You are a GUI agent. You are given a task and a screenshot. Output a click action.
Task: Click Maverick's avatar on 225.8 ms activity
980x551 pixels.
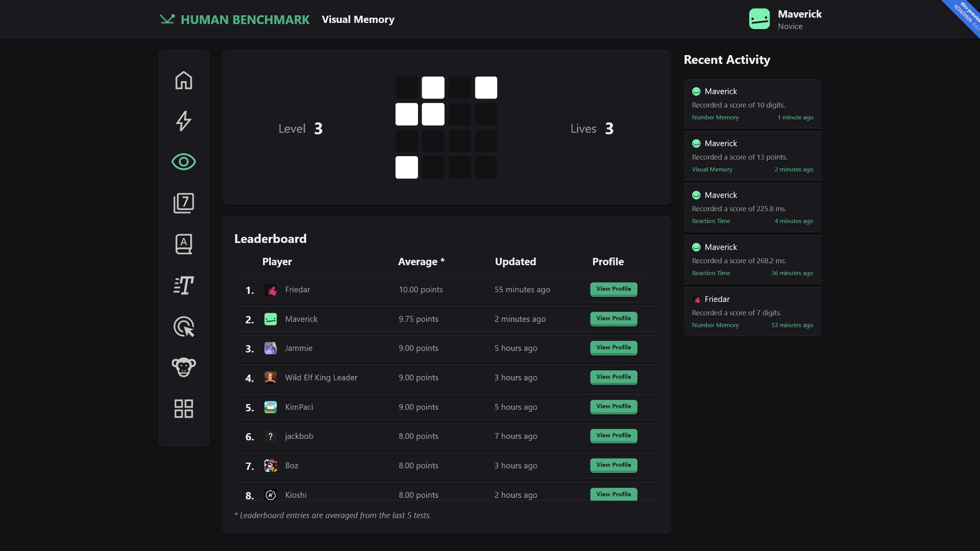coord(696,195)
